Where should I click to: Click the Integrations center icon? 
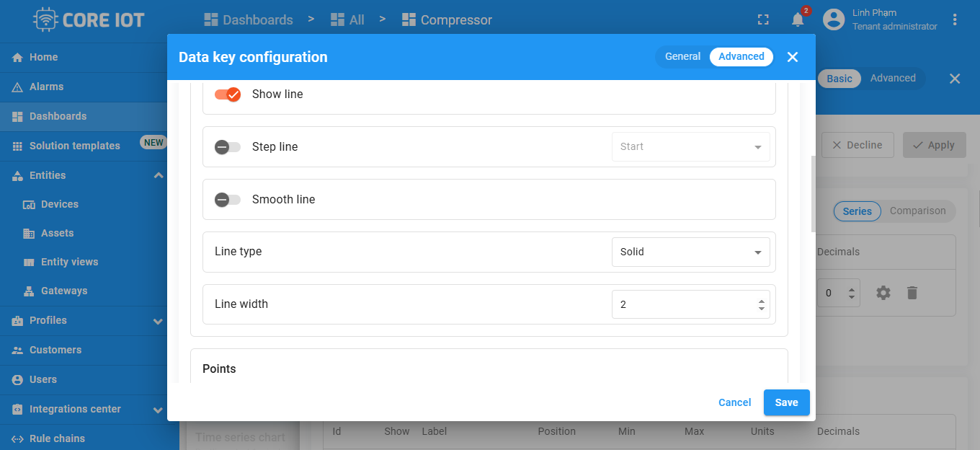[x=18, y=410]
